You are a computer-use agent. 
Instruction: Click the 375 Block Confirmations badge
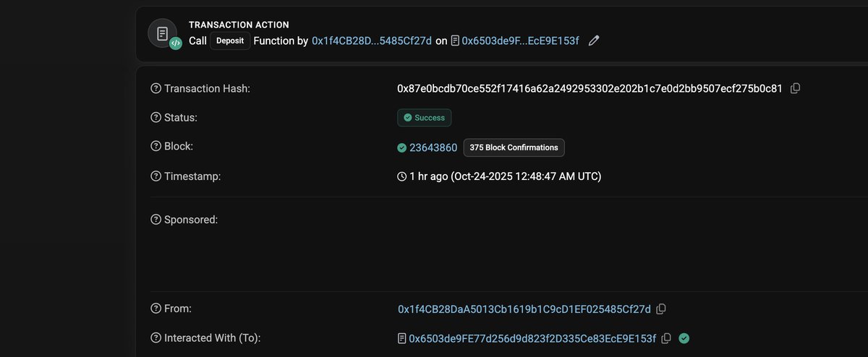click(x=514, y=147)
